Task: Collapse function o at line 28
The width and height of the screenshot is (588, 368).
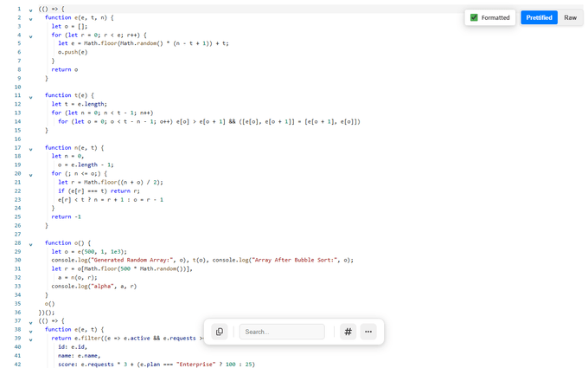Action: (31, 244)
